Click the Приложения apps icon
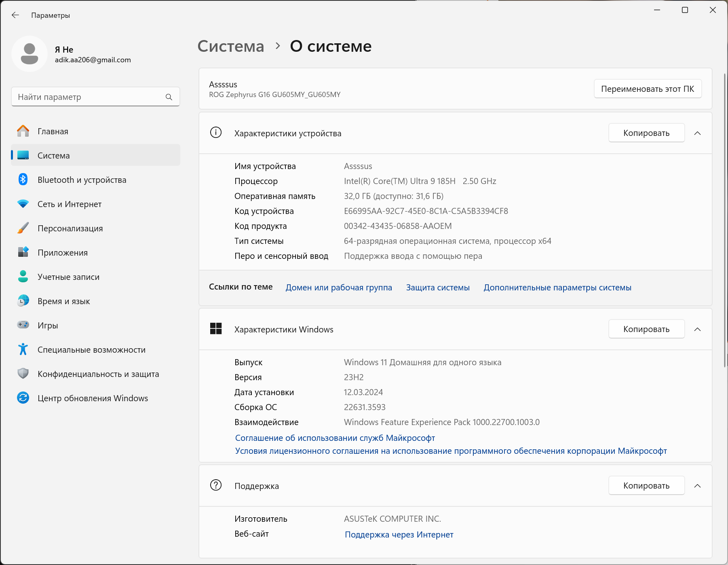728x565 pixels. pos(23,252)
